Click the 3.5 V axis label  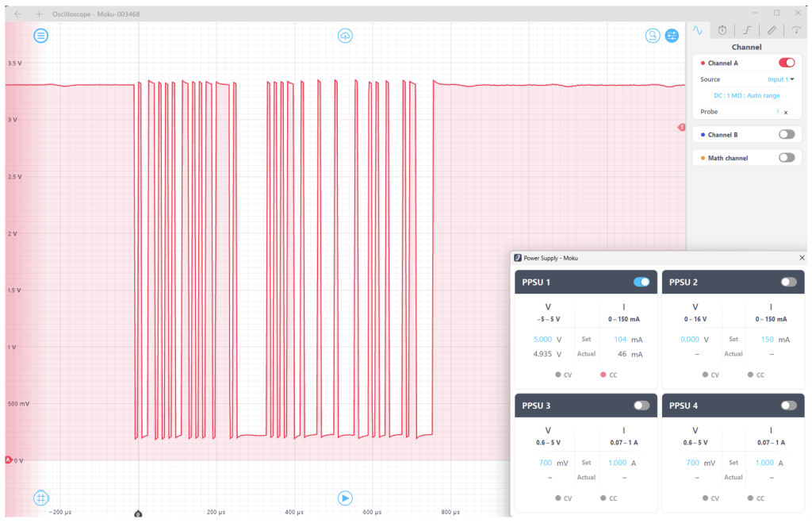[14, 63]
